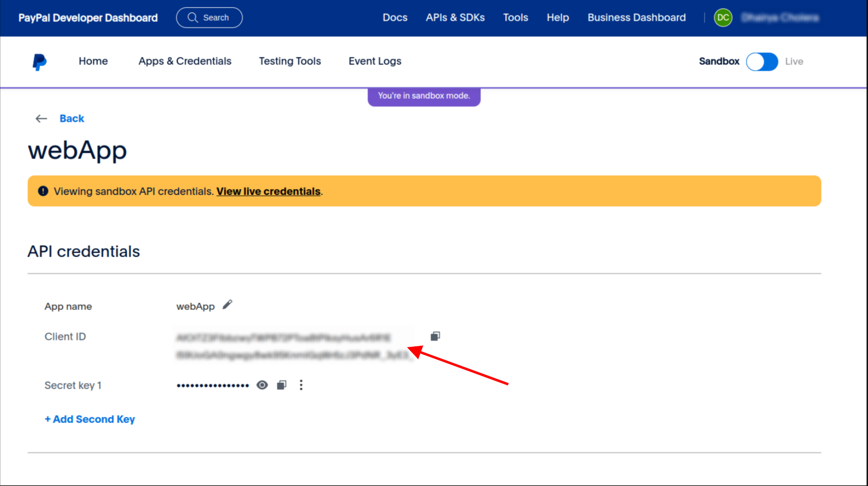
Task: Go to Apps & Credentials
Action: pos(185,61)
